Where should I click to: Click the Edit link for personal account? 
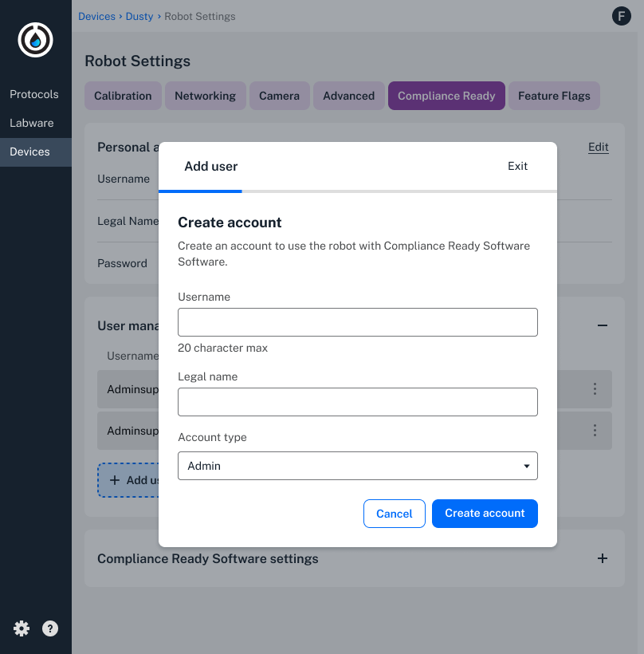tap(598, 147)
